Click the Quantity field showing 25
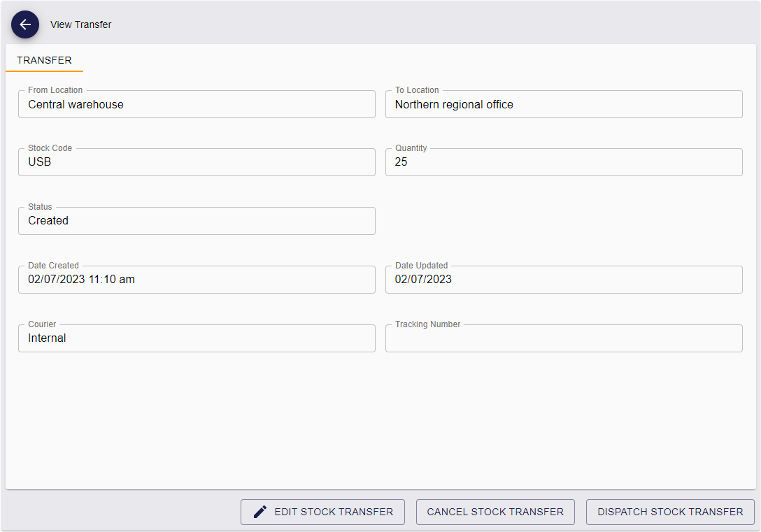The image size is (761, 532). 563,162
